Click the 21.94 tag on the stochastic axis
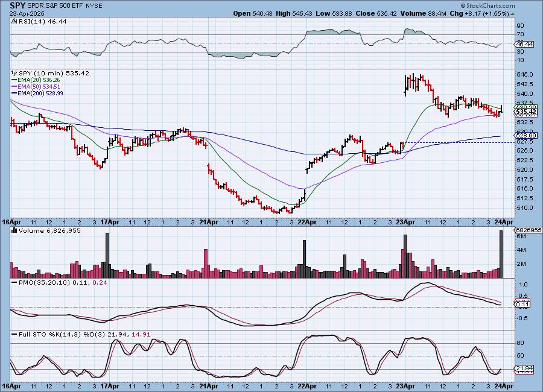 point(524,368)
